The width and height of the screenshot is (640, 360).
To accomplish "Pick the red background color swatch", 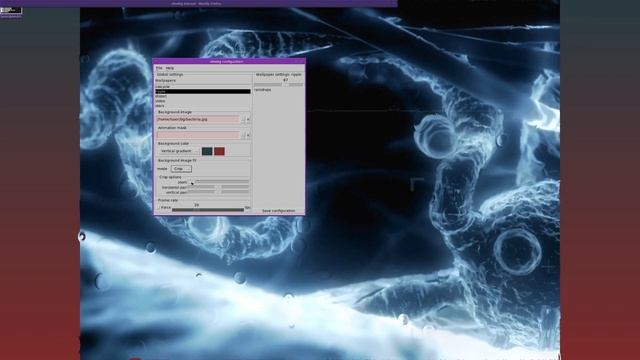I will pos(219,151).
